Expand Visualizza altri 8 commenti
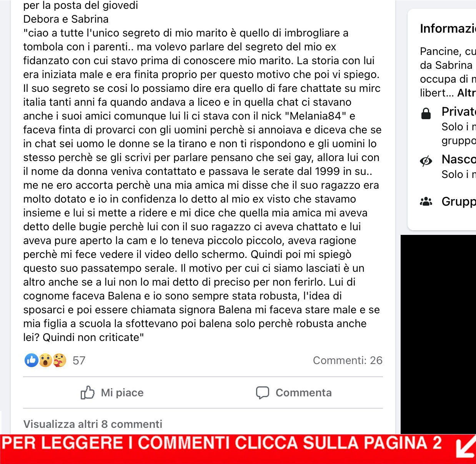 (93, 424)
